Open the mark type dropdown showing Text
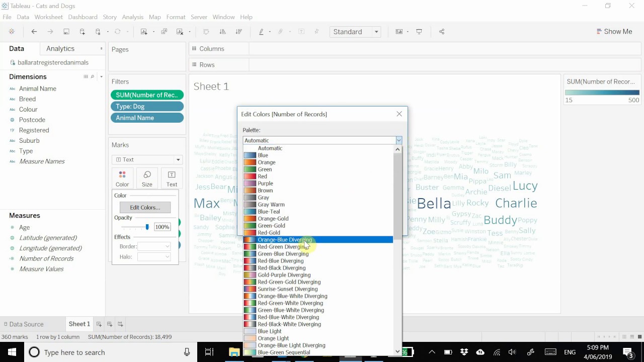 tap(147, 159)
